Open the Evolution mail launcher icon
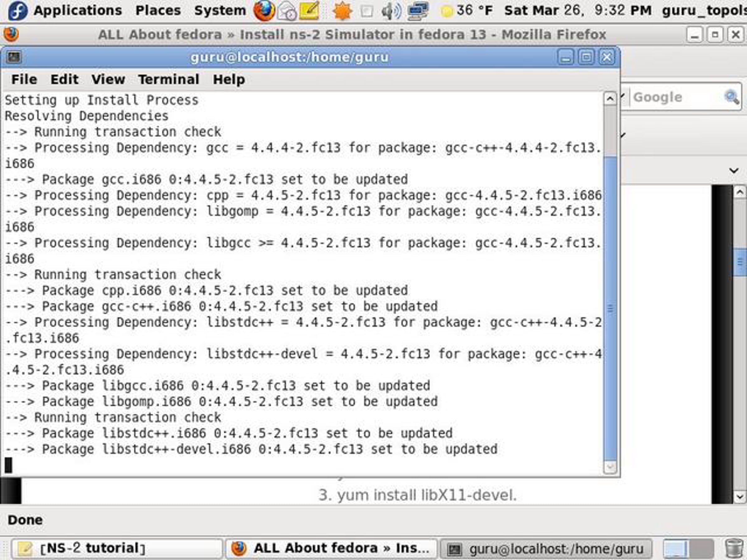The height and width of the screenshot is (560, 747). (x=287, y=11)
